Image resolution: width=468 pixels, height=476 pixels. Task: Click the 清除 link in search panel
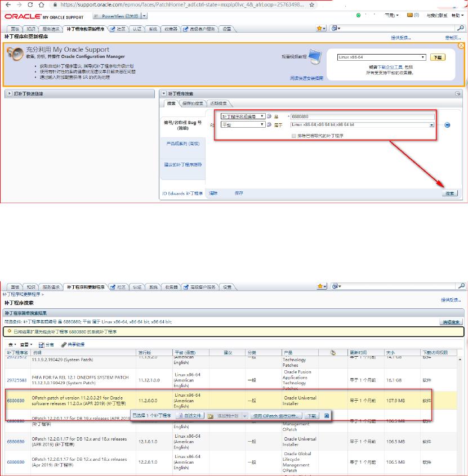coord(213,193)
